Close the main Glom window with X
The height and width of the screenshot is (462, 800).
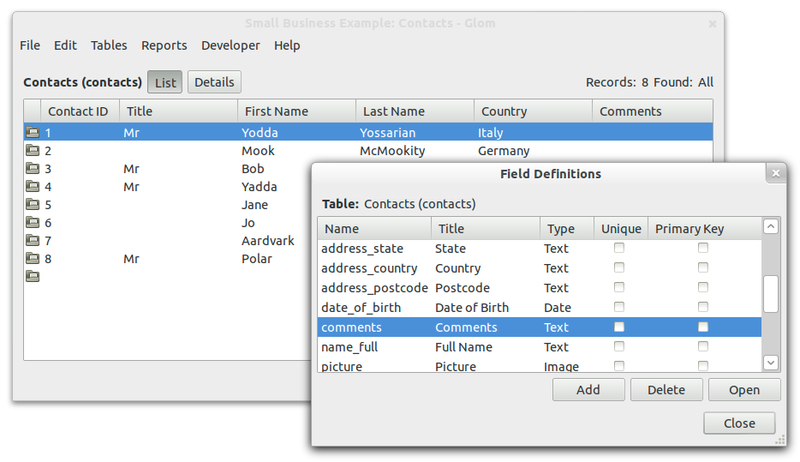712,23
